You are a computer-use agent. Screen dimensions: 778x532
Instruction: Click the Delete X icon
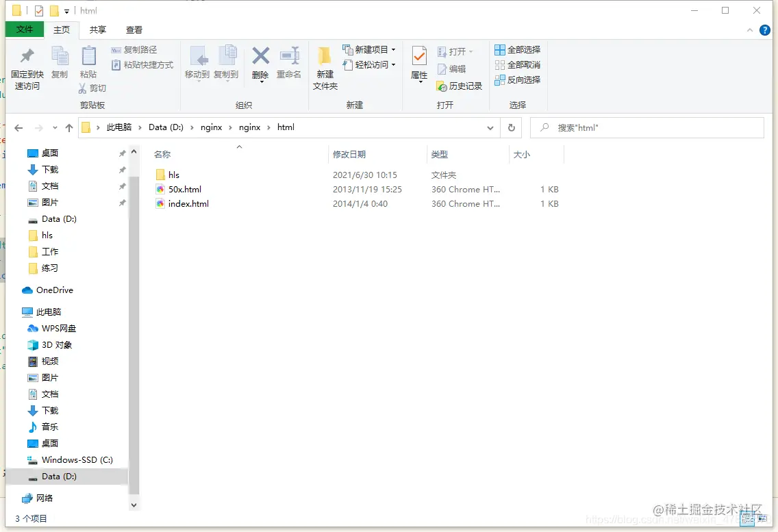click(x=260, y=57)
